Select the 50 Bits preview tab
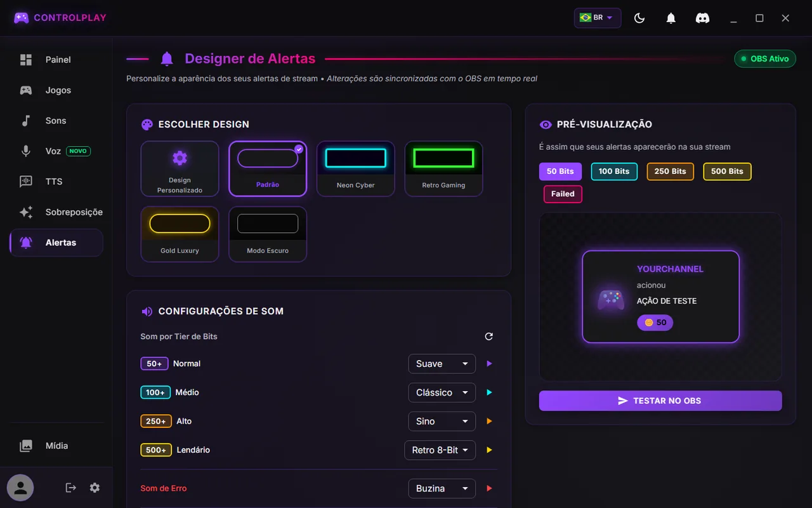812x508 pixels. click(x=560, y=171)
